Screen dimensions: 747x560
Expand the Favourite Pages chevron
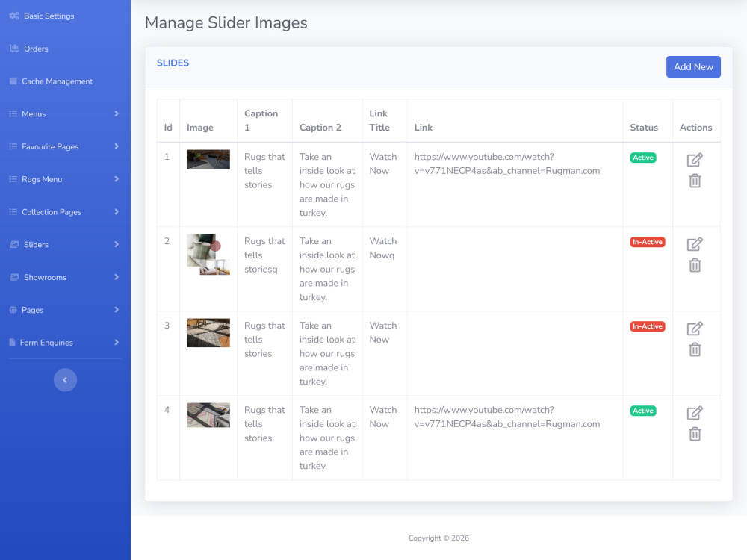117,146
